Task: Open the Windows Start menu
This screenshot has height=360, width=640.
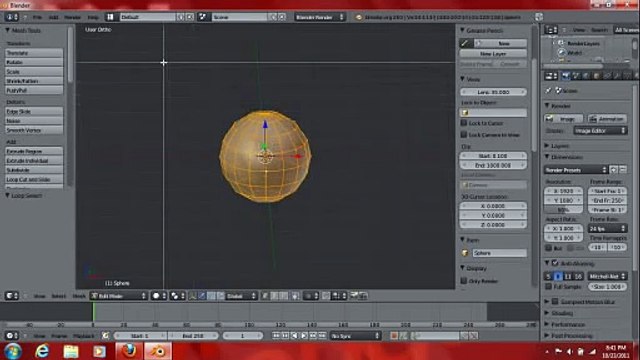Action: coord(13,351)
